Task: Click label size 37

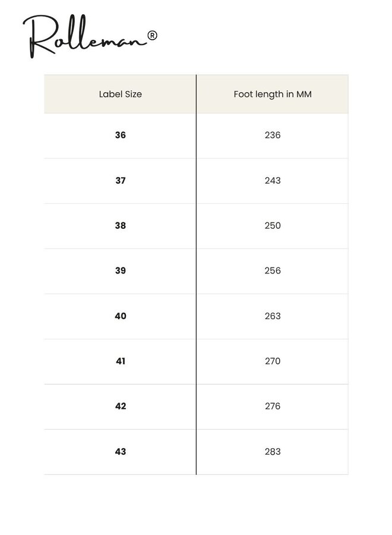Action: click(x=121, y=180)
